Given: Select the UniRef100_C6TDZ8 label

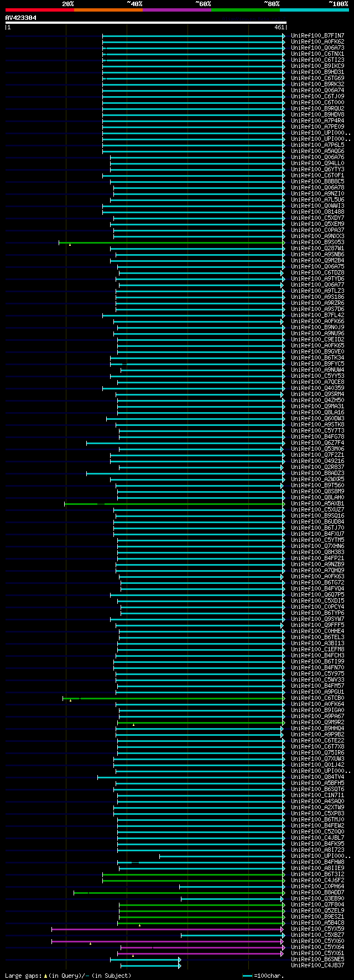Looking at the screenshot, I should pyautogui.click(x=317, y=273).
